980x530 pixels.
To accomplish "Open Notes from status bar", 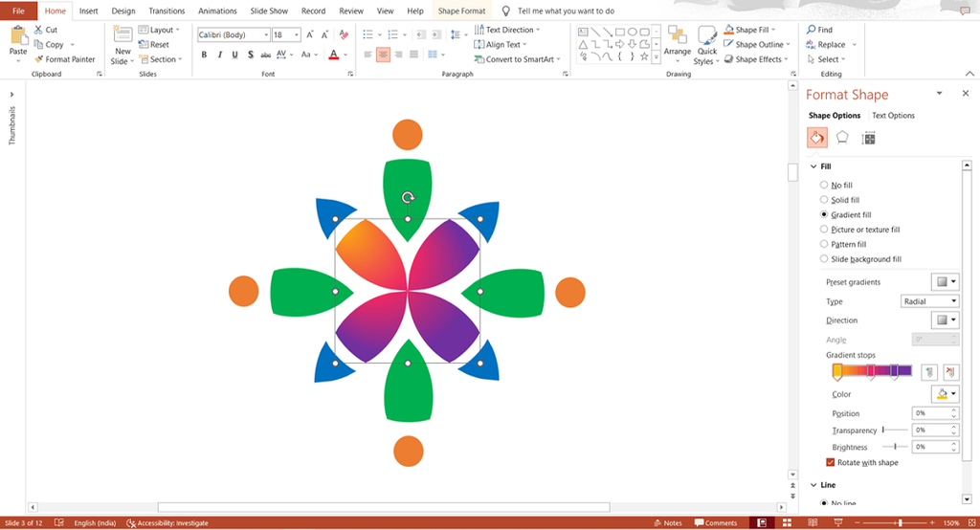I will (667, 523).
